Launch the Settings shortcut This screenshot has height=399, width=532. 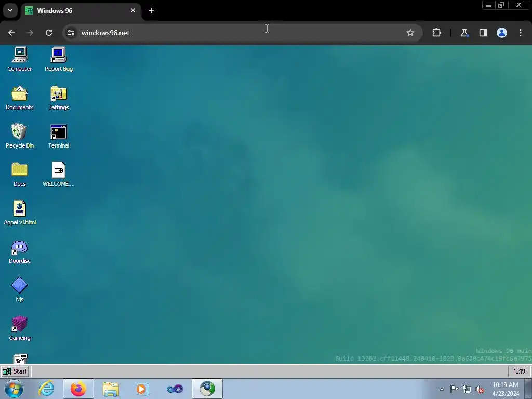[58, 98]
